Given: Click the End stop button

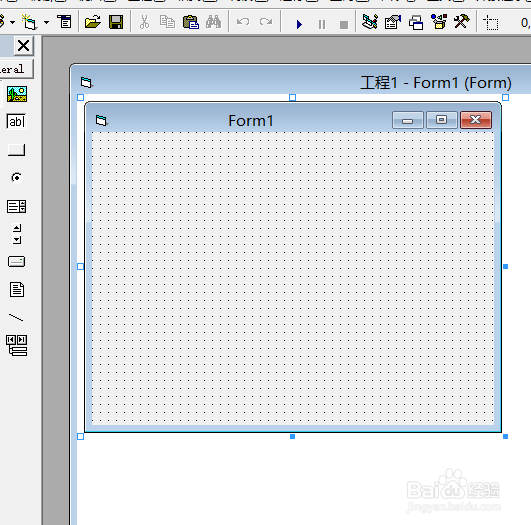Looking at the screenshot, I should point(344,25).
